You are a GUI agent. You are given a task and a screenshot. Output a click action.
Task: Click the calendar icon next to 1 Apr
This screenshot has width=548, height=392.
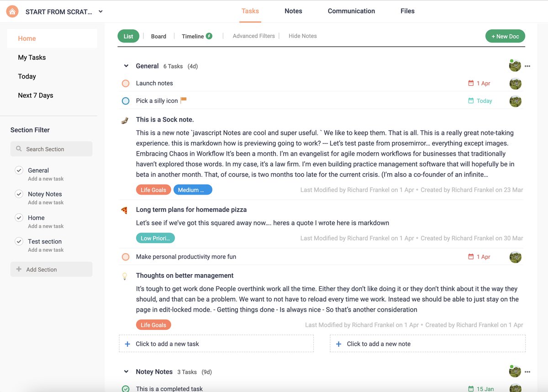[x=471, y=83]
